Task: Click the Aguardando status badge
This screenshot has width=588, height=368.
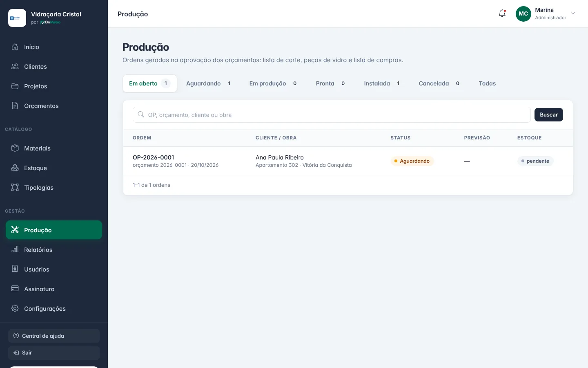Action: (412, 161)
